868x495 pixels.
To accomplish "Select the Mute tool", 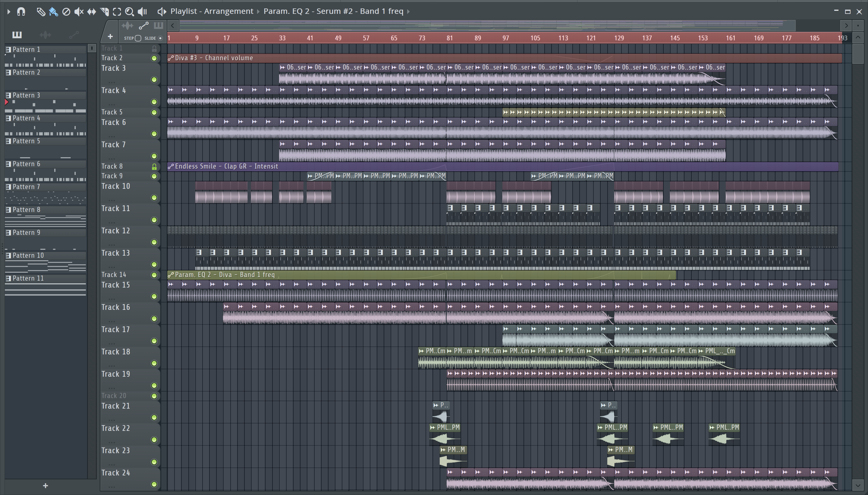I will tap(79, 12).
